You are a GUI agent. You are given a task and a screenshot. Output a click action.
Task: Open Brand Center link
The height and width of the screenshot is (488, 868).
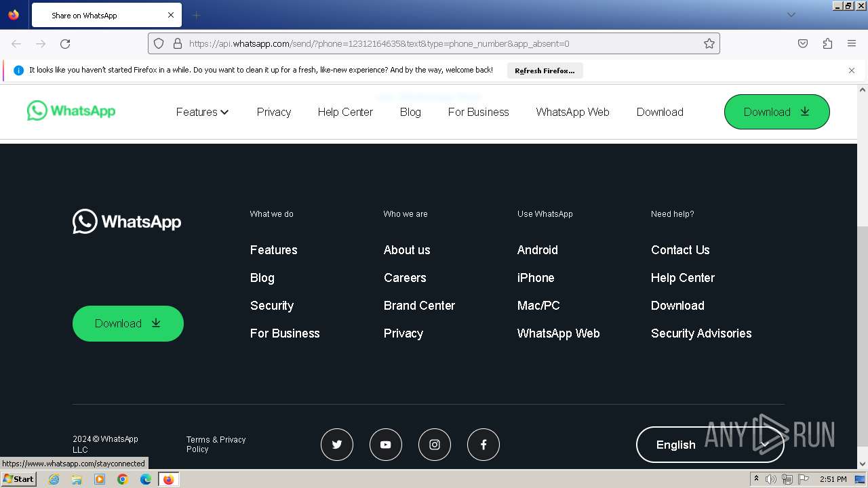(x=419, y=306)
